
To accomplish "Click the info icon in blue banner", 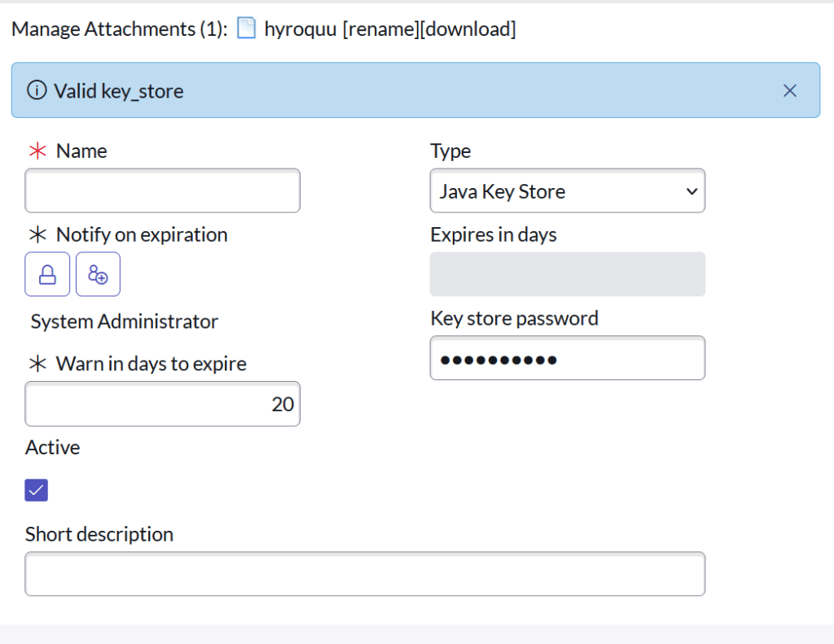I will [37, 90].
